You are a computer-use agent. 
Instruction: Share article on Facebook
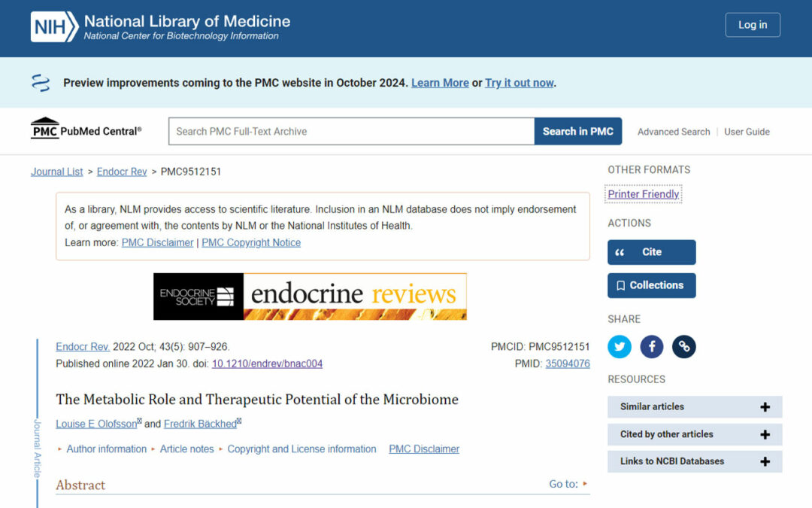click(652, 347)
